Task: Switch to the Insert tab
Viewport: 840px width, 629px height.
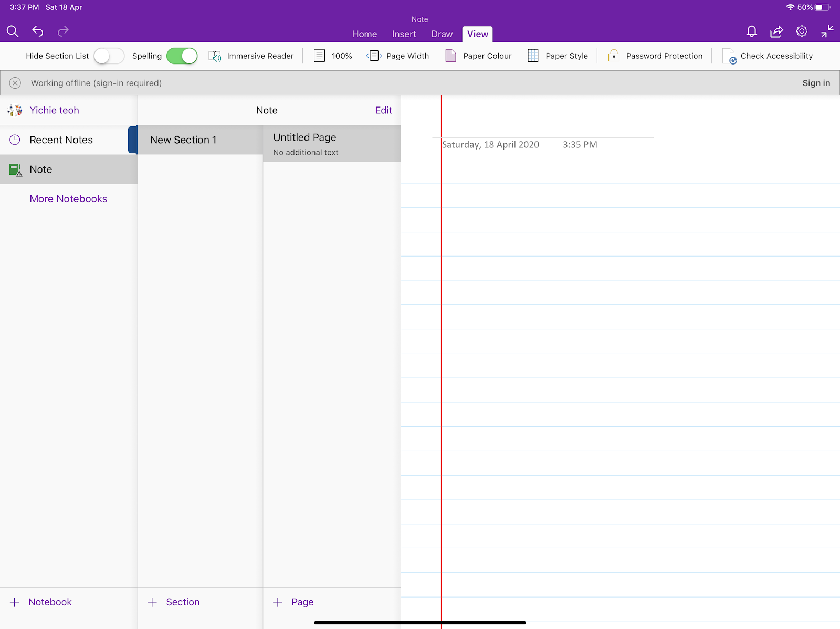Action: 404,34
